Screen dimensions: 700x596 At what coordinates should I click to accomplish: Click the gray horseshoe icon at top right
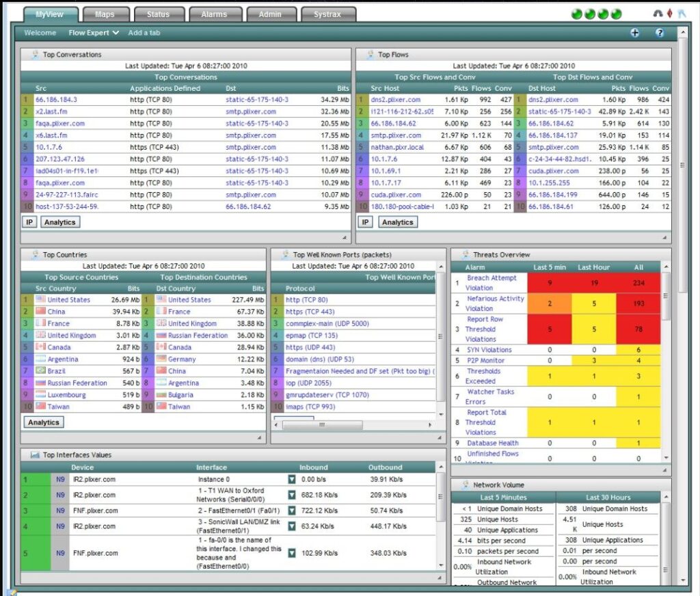658,14
